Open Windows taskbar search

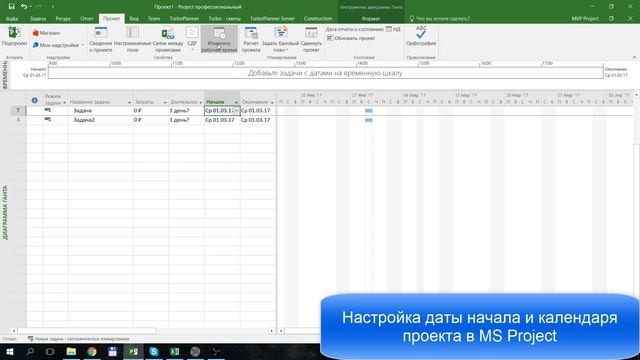(30, 351)
